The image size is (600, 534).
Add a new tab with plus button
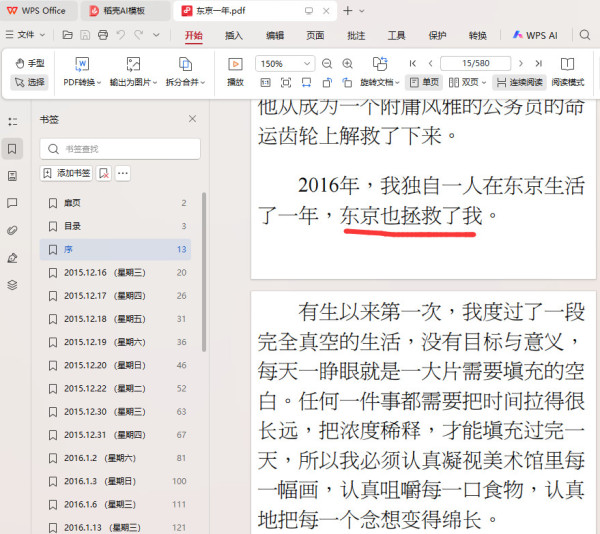348,11
